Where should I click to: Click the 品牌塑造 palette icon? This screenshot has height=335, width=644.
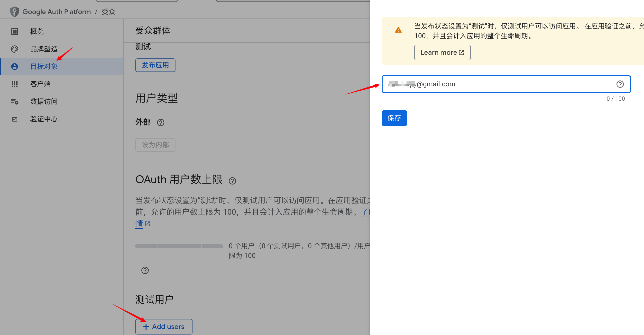(15, 49)
